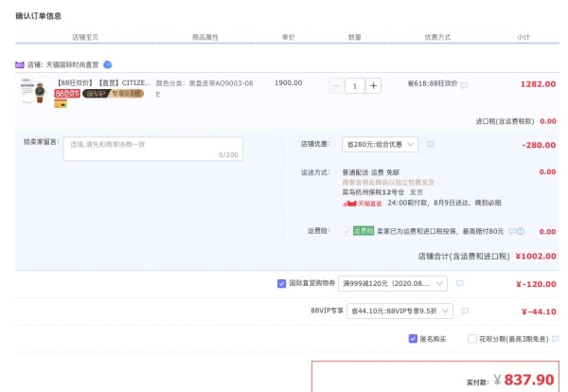Screen dimensions: 568x392
Task: Click the purple Tmall store icon
Action: tap(20, 64)
